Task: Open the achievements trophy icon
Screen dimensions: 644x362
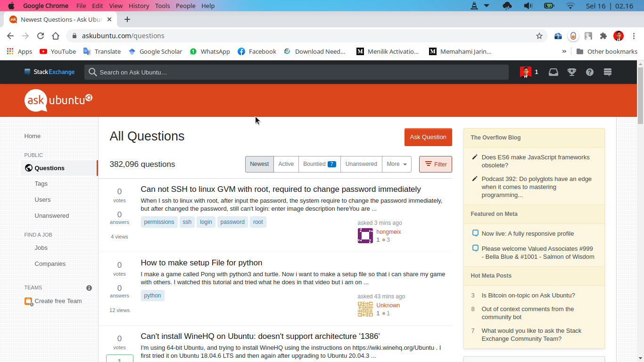Action: [x=572, y=72]
